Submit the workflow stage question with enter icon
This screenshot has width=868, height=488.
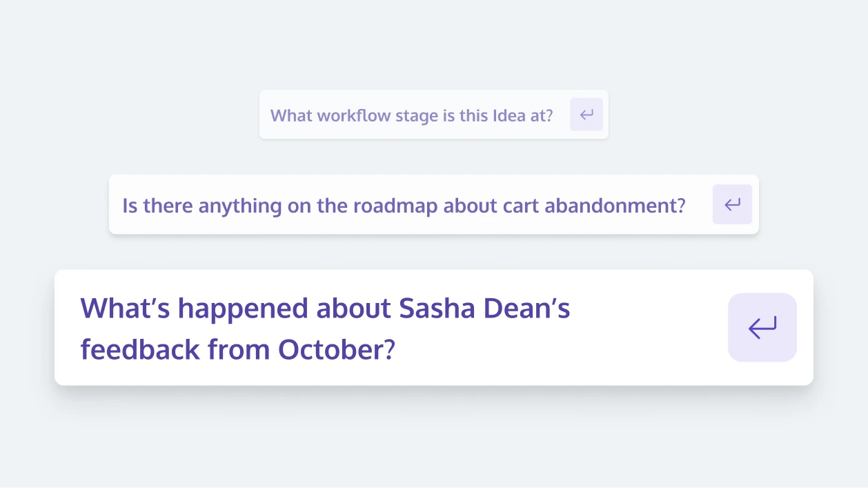click(586, 115)
